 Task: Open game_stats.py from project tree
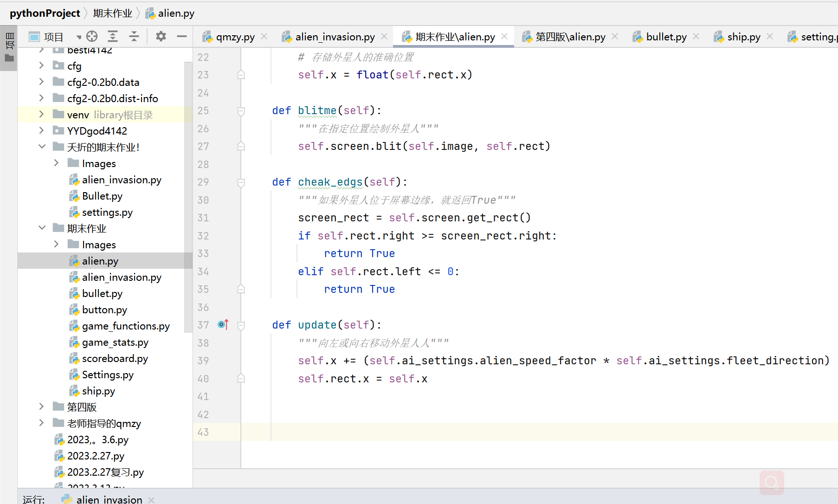[x=115, y=342]
